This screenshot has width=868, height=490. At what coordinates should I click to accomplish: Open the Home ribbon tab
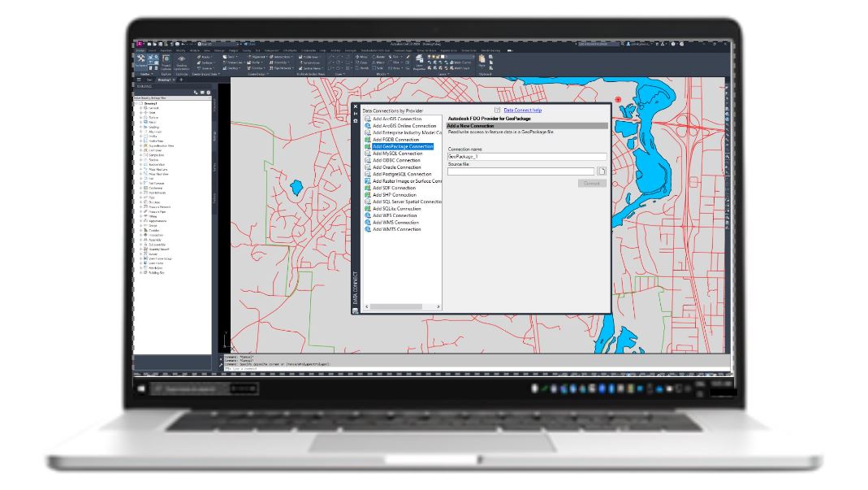[x=140, y=50]
